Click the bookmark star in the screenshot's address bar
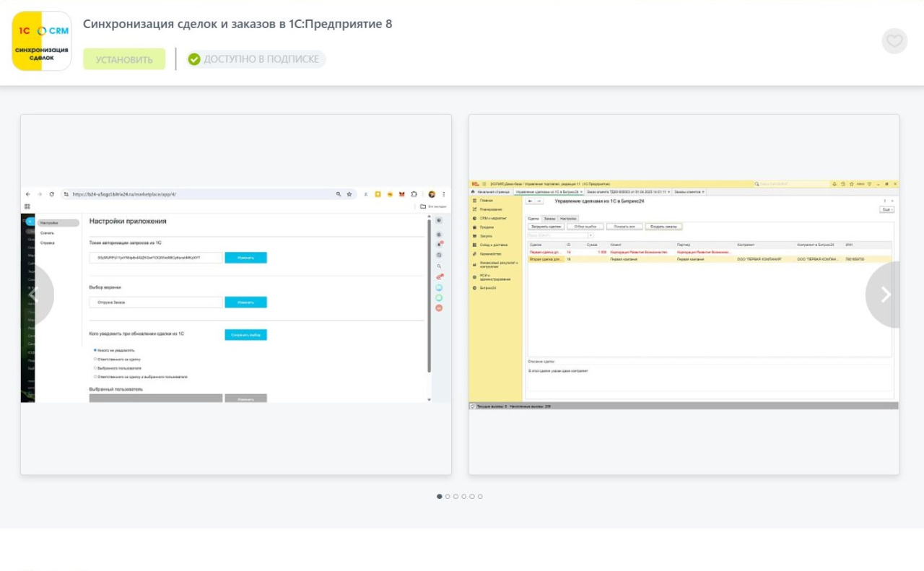The image size is (924, 571). [x=349, y=194]
